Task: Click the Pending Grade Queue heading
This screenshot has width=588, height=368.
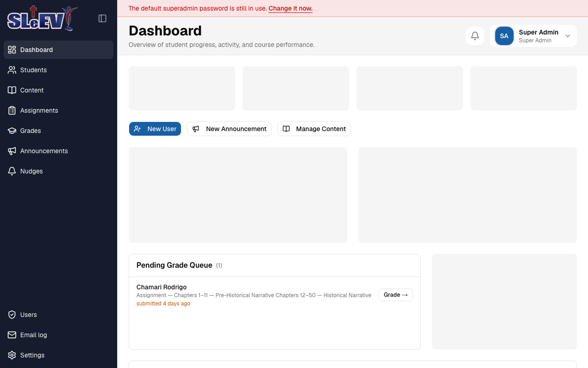Action: pyautogui.click(x=174, y=265)
